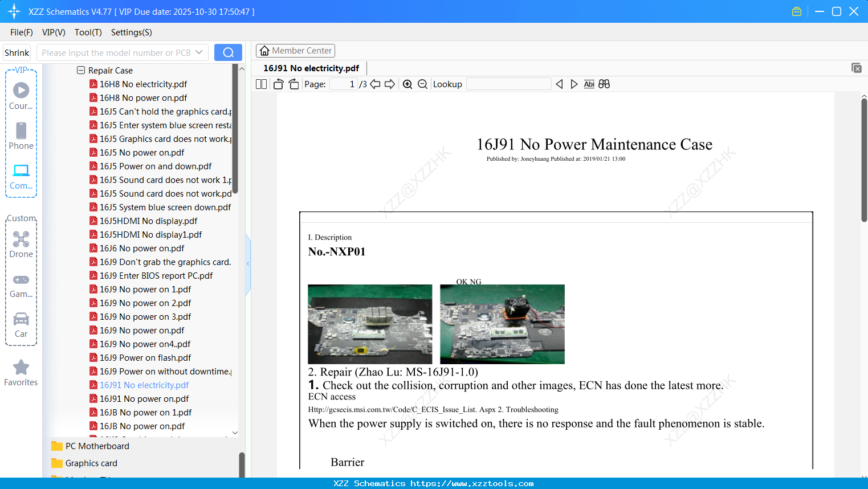Click the Lookup text field
The image size is (868, 489).
(509, 84)
